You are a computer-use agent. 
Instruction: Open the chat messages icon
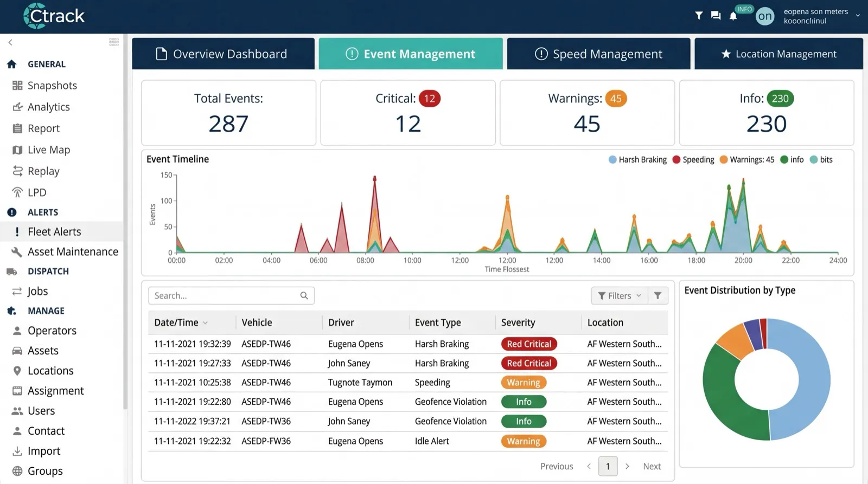click(716, 16)
